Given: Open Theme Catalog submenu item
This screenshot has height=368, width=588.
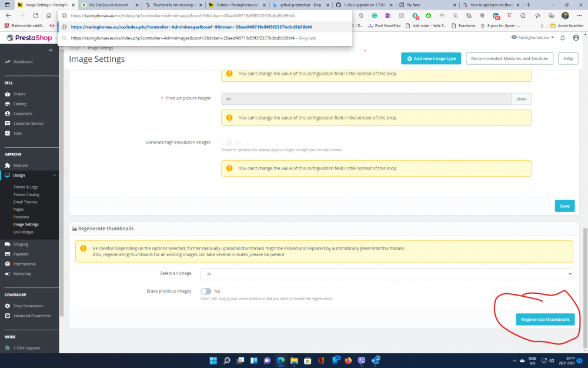Looking at the screenshot, I should click(x=26, y=194).
